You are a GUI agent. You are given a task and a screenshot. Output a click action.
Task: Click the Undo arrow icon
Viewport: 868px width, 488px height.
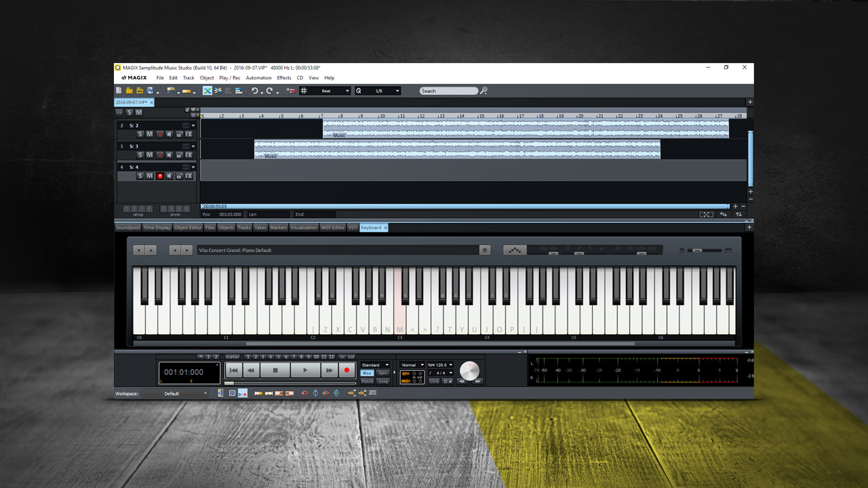255,91
